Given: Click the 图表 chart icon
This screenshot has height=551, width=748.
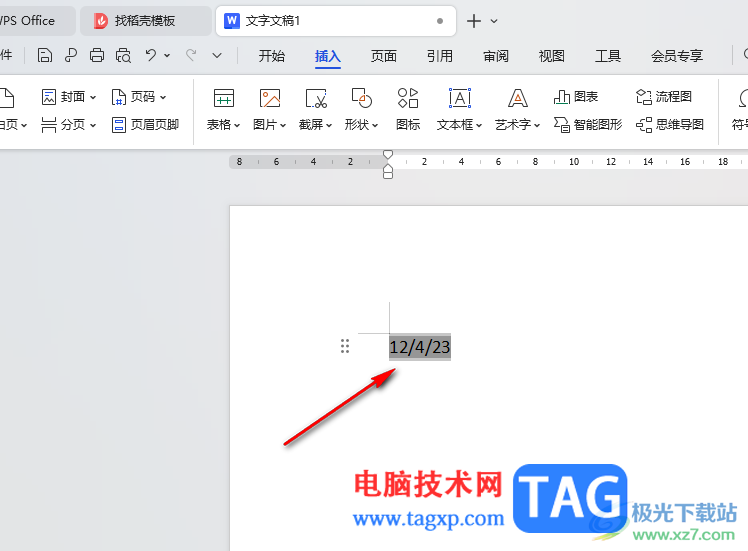Looking at the screenshot, I should pos(561,97).
